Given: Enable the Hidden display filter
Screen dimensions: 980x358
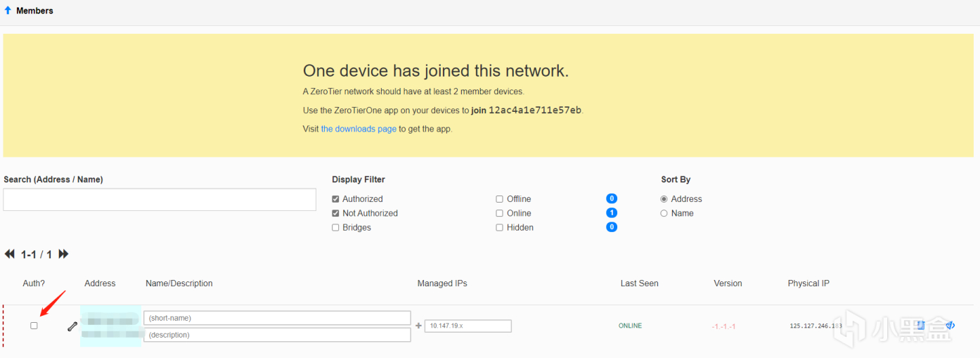Looking at the screenshot, I should (499, 228).
